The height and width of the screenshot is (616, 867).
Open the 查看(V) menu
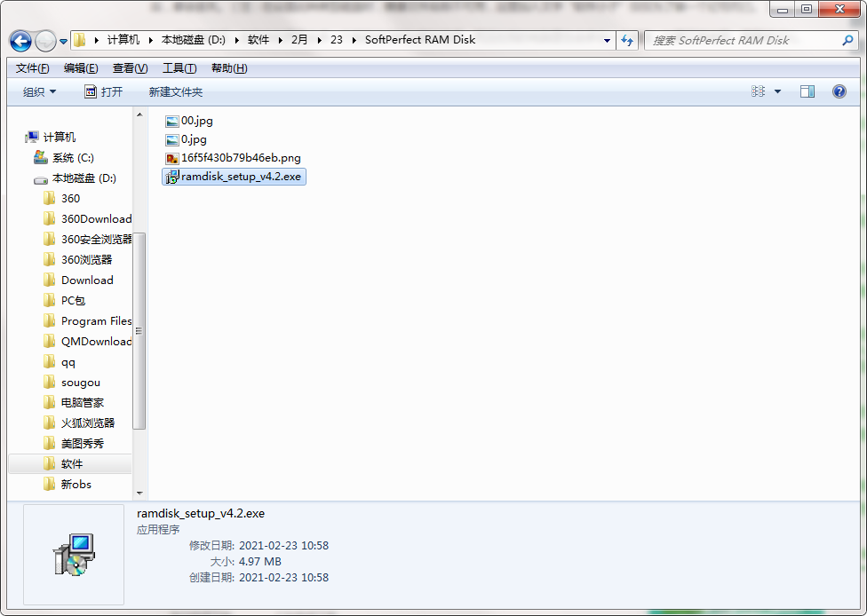130,68
